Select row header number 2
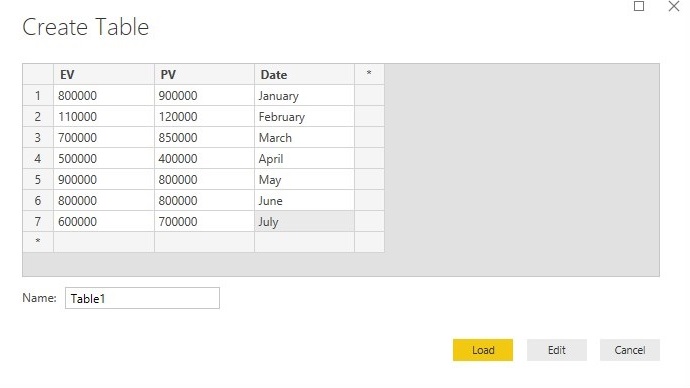 (38, 117)
